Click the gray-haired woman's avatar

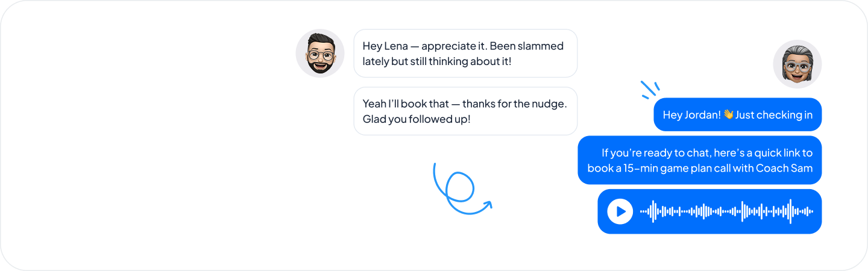pos(797,64)
